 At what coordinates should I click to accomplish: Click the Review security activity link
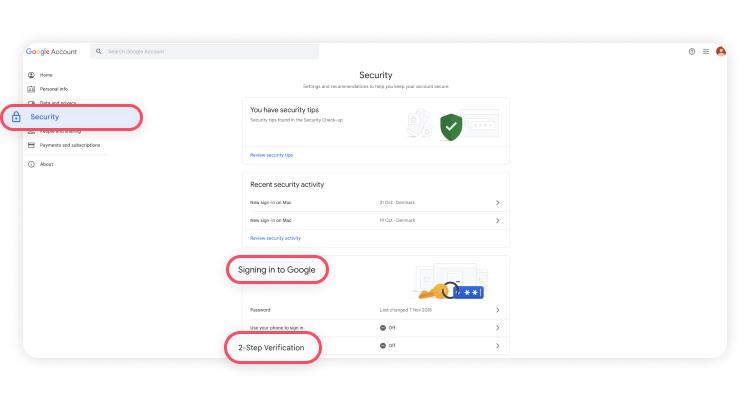(276, 238)
